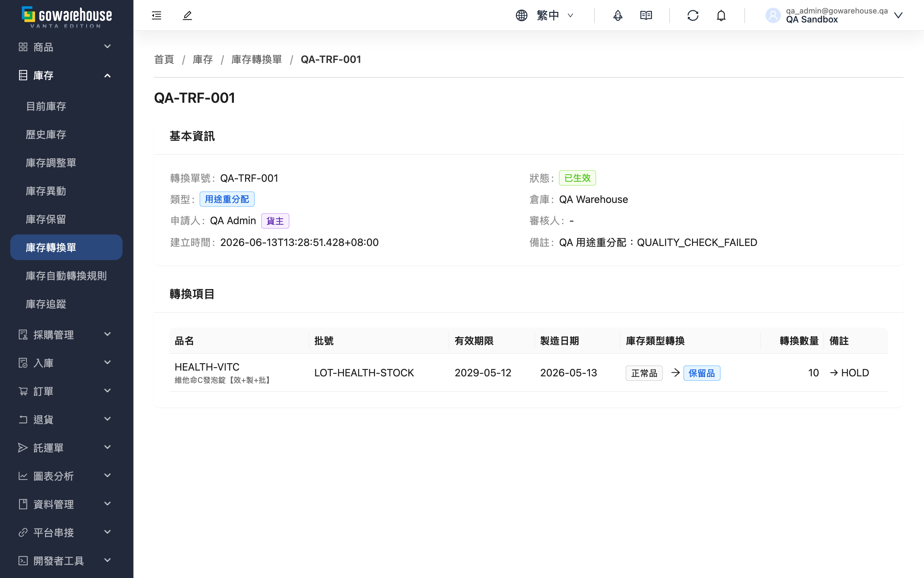The image size is (924, 578).
Task: Click the globe language icon
Action: pos(521,15)
